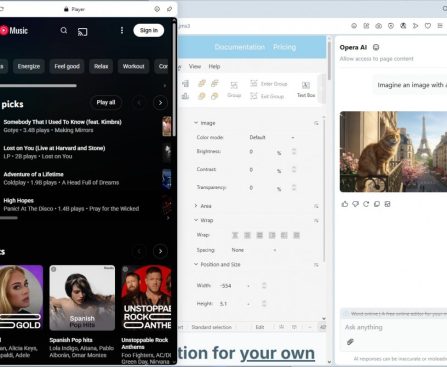Select the Relax mood chip
The height and width of the screenshot is (367, 447).
pos(101,66)
